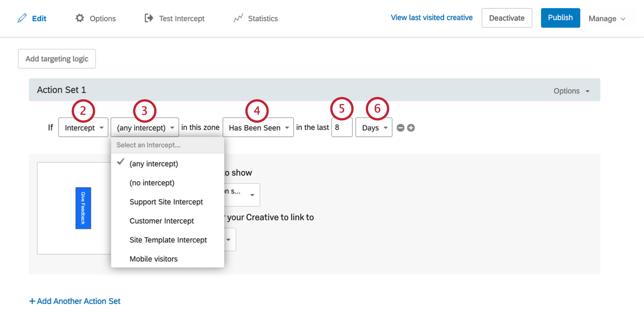Open the Manage dropdown menu

pos(607,19)
